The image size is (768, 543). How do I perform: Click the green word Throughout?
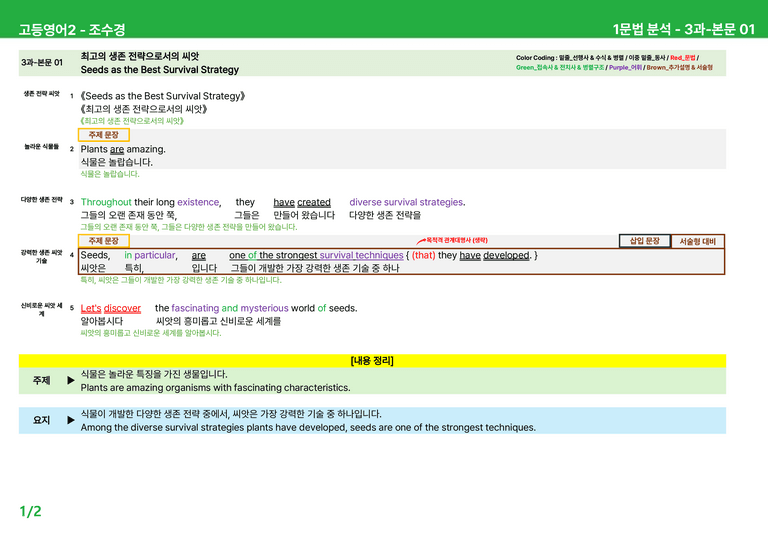[x=106, y=202]
